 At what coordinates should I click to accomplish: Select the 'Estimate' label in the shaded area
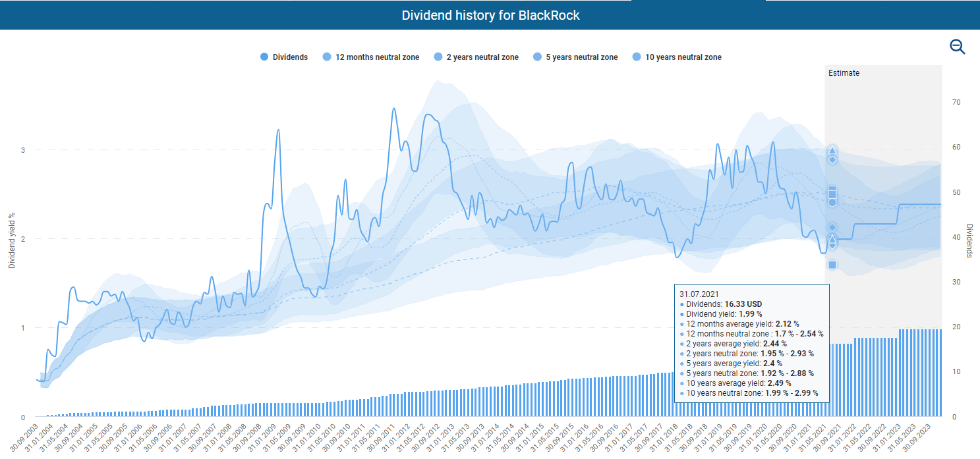844,73
